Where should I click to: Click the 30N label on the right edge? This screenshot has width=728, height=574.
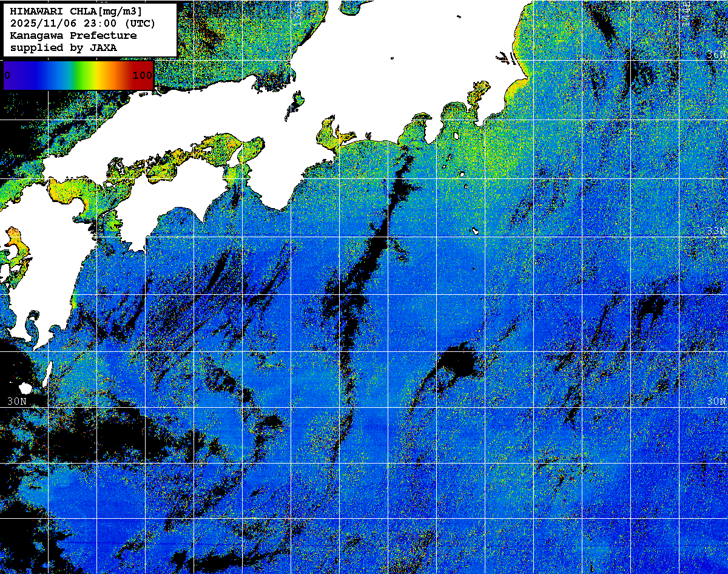coord(716,402)
